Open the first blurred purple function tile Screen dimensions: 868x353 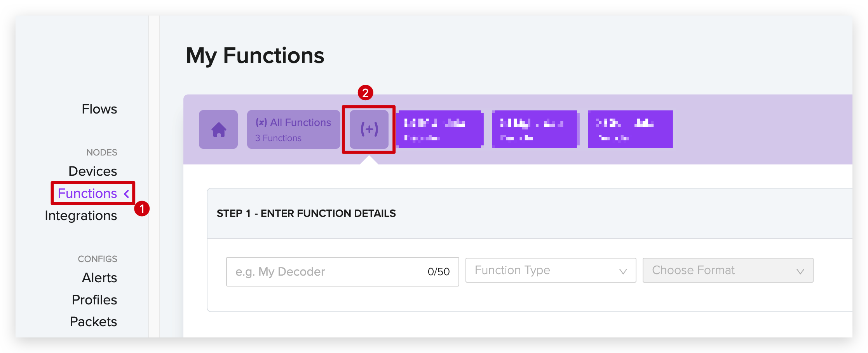(x=439, y=129)
